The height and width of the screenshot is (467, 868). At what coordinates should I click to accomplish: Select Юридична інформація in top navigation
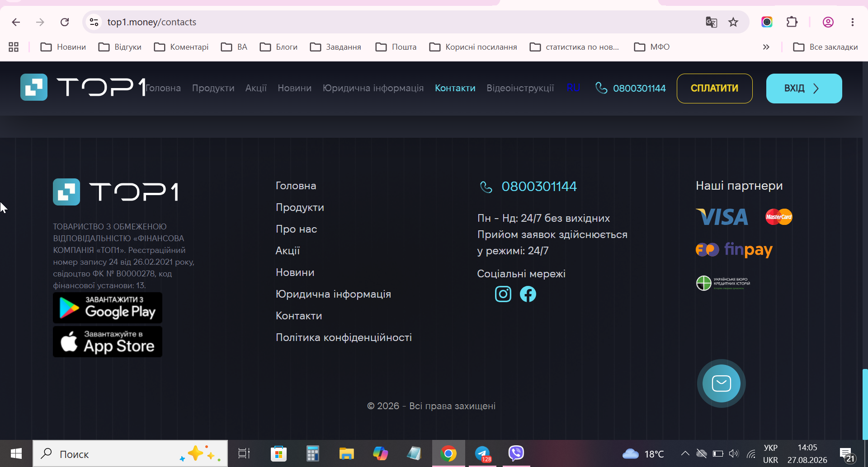(373, 88)
